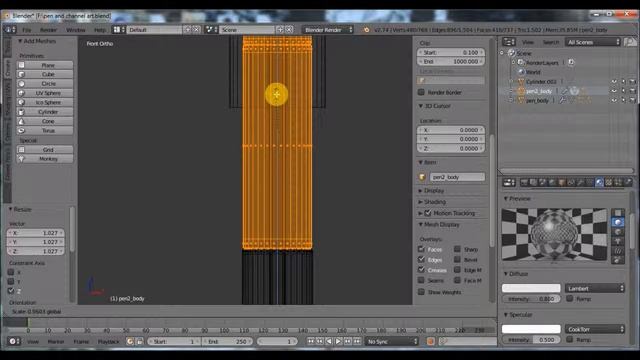Open the Info editor type selector icon
This screenshot has width=640, height=360.
click(10, 30)
